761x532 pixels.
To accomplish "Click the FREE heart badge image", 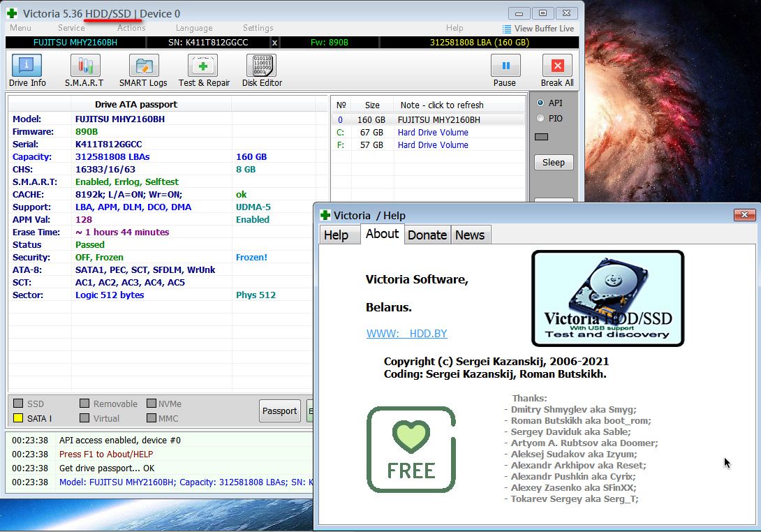I will pos(411,450).
